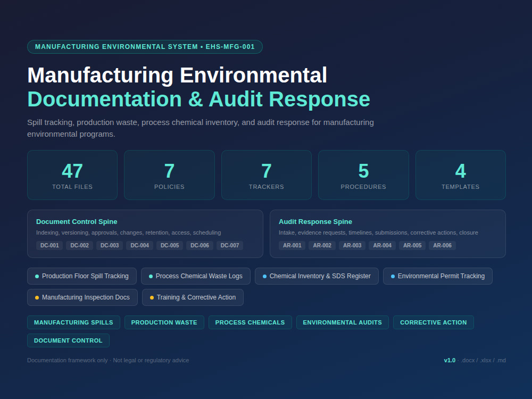Open the AR-005 chip

412,245
